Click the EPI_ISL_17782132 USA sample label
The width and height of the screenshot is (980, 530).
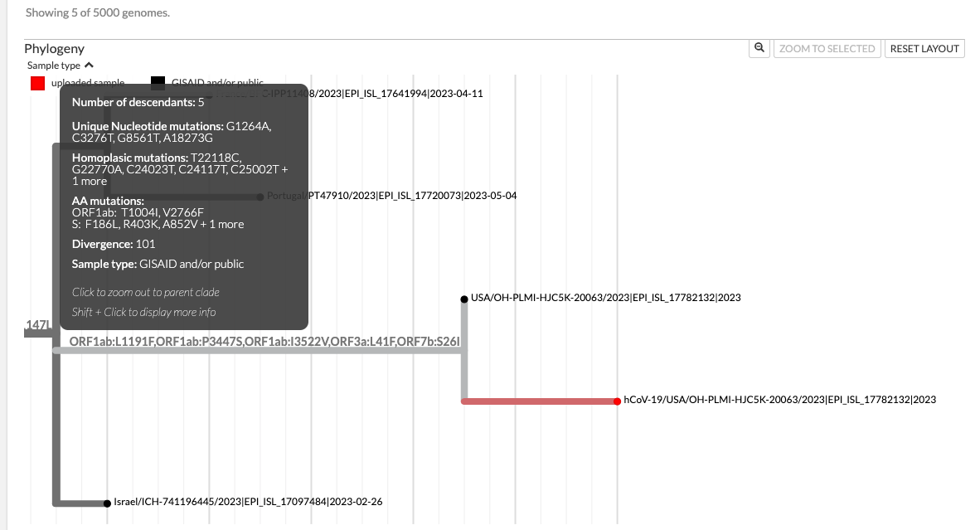pyautogui.click(x=605, y=297)
